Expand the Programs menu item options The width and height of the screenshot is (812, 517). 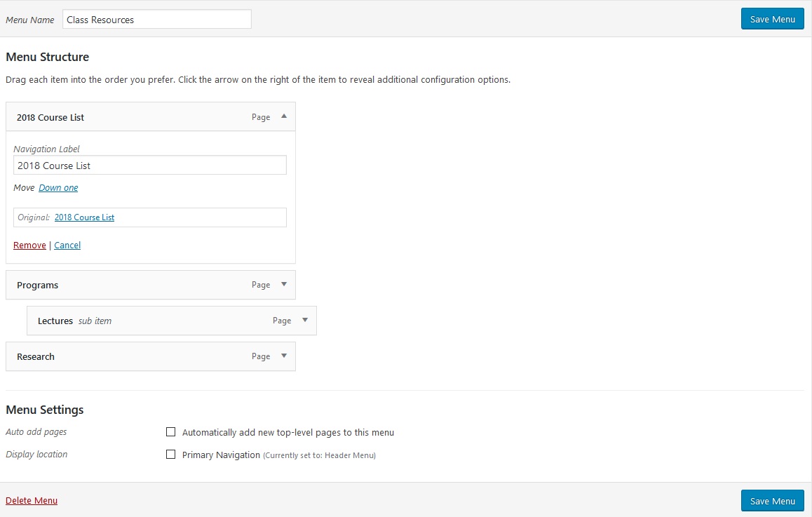point(285,285)
